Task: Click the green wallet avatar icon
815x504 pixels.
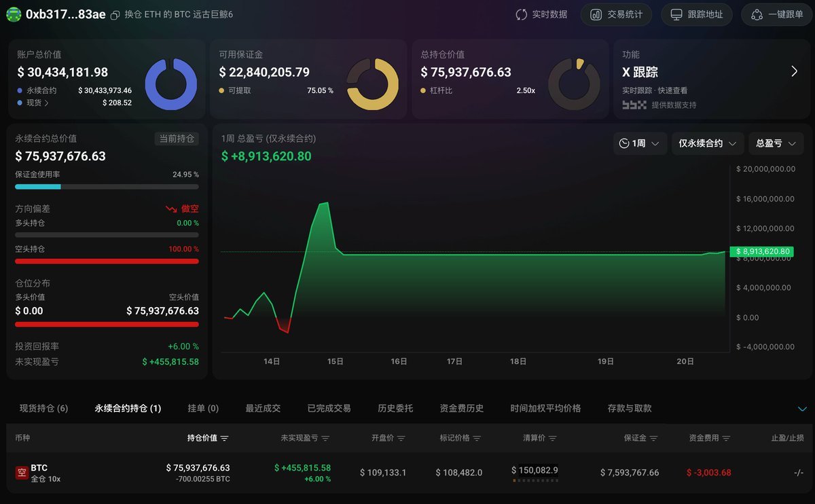Action: [14, 14]
